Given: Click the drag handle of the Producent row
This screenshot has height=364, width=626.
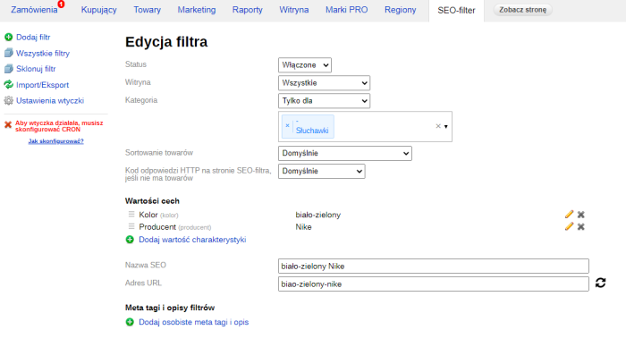Looking at the screenshot, I should pos(131,226).
